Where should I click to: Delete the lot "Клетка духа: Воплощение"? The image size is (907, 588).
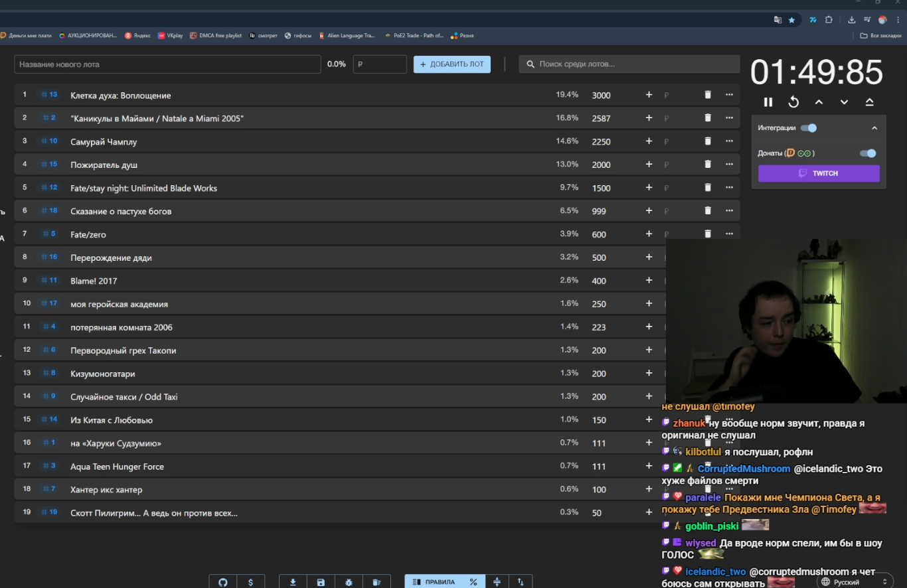pos(708,95)
